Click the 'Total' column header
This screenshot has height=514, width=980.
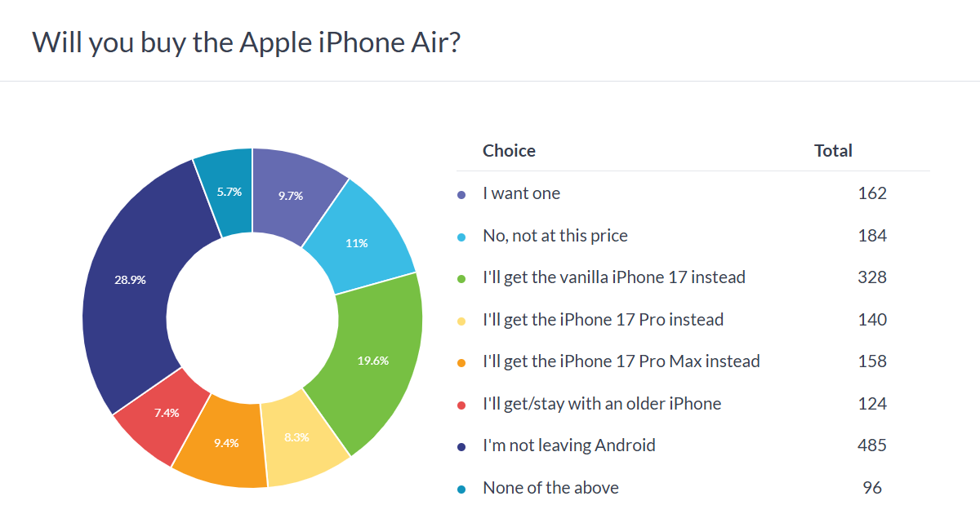833,151
